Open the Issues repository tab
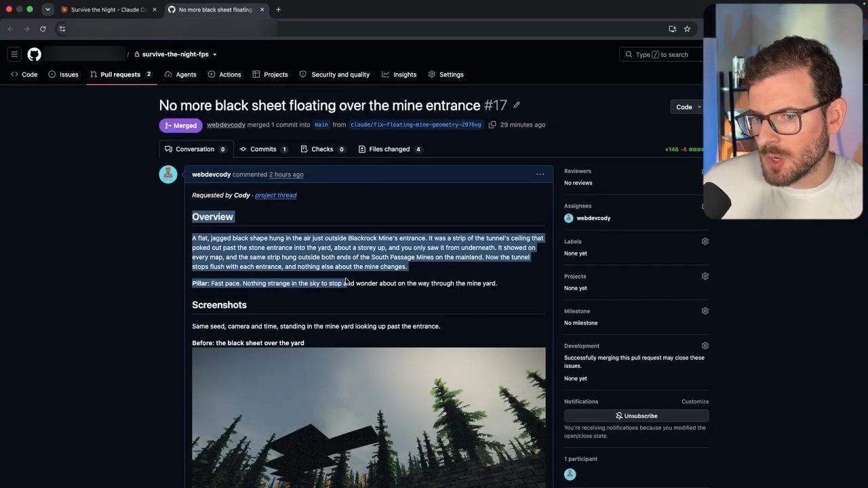The width and height of the screenshot is (868, 488). [63, 75]
